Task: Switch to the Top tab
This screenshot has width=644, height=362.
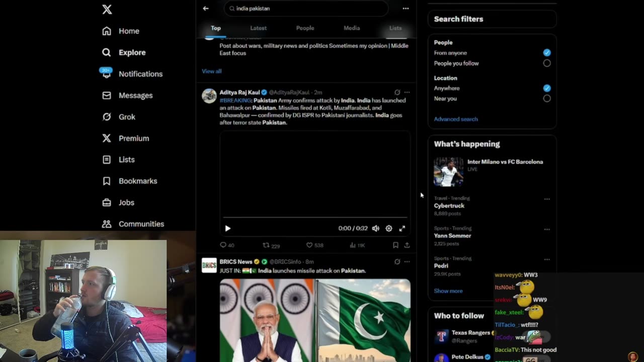Action: tap(216, 28)
